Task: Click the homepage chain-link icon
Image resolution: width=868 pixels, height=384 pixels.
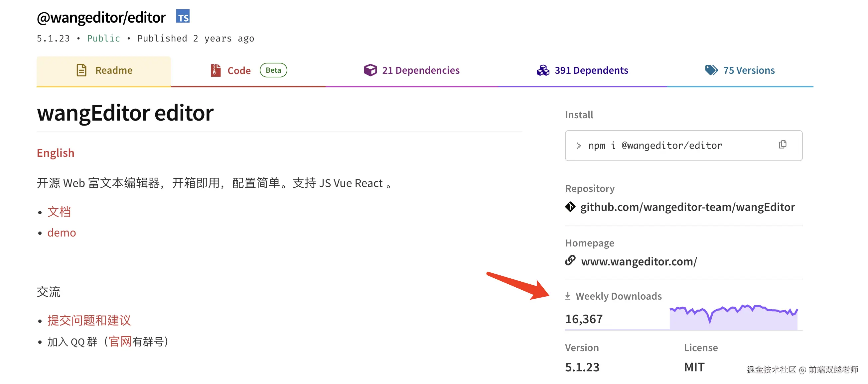Action: (570, 261)
